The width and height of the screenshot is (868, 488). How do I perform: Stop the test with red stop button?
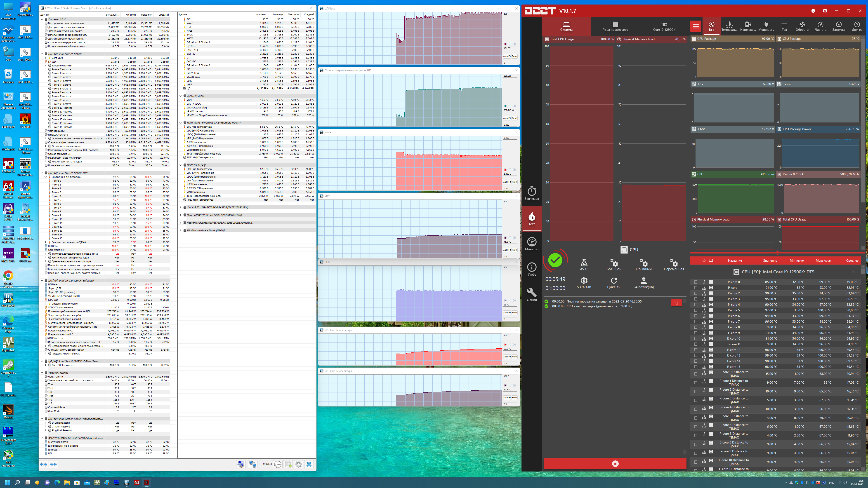[x=615, y=464]
